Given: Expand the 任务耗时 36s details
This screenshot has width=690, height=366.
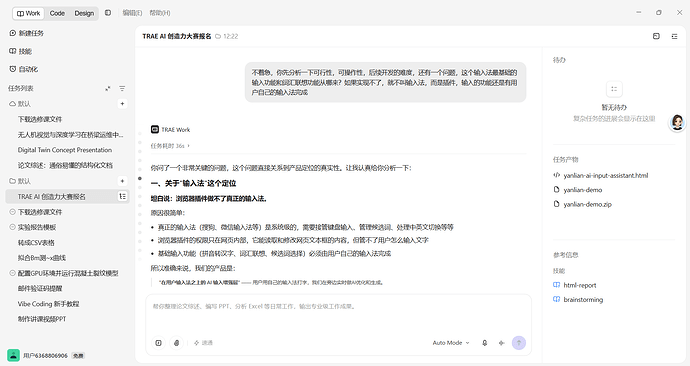Looking at the screenshot, I should [170, 146].
